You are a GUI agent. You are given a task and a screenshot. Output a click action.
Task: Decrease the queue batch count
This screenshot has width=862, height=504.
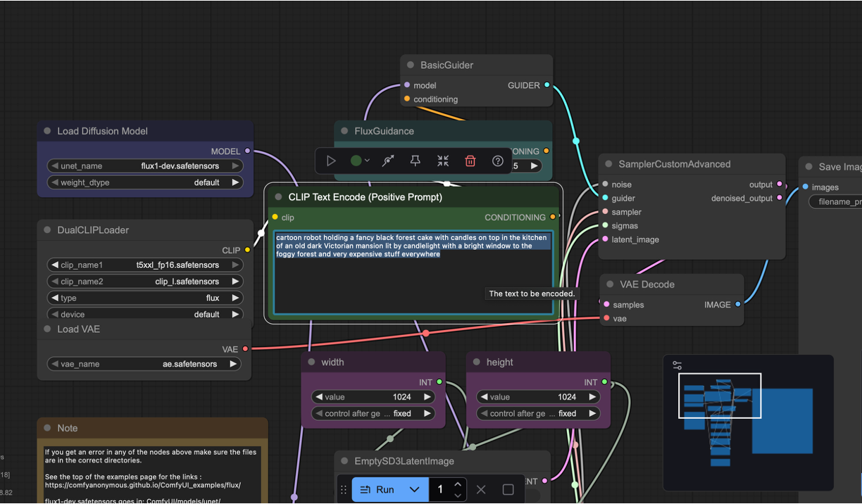[x=458, y=494]
